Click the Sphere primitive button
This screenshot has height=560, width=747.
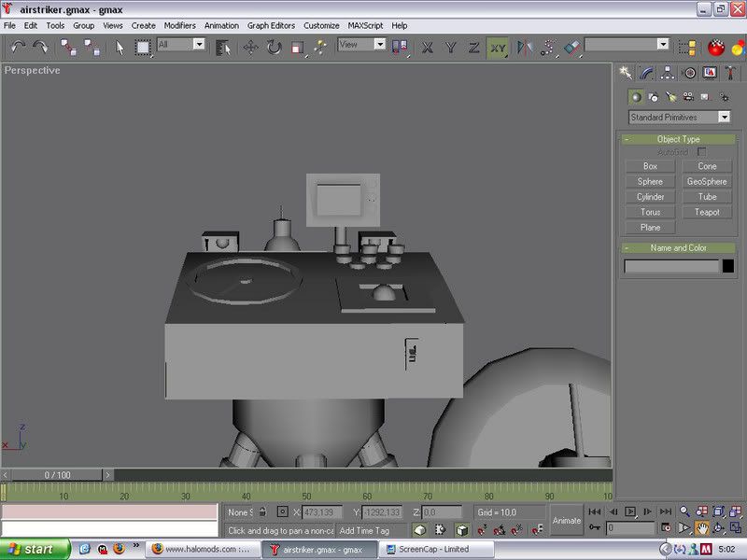[x=650, y=181]
